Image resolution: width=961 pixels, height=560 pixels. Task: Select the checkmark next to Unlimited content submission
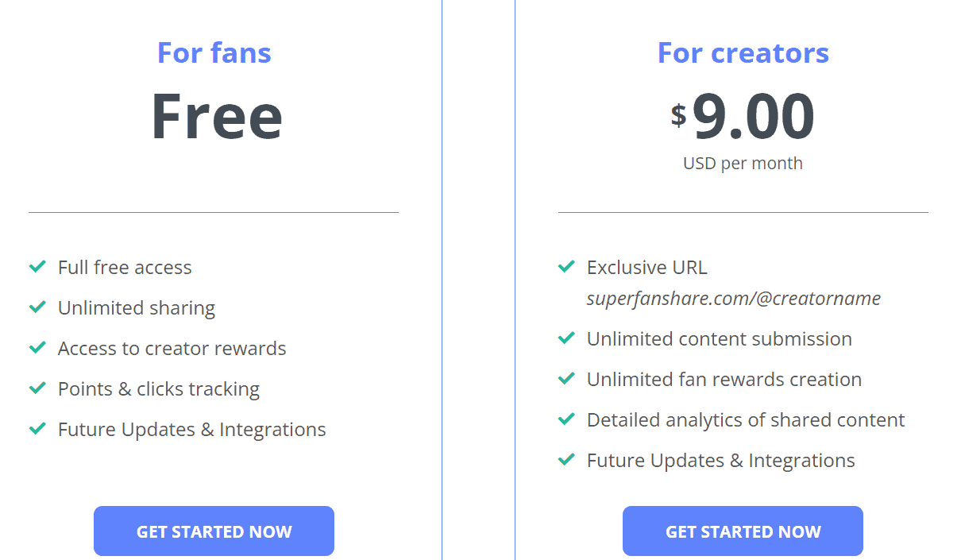(x=565, y=338)
